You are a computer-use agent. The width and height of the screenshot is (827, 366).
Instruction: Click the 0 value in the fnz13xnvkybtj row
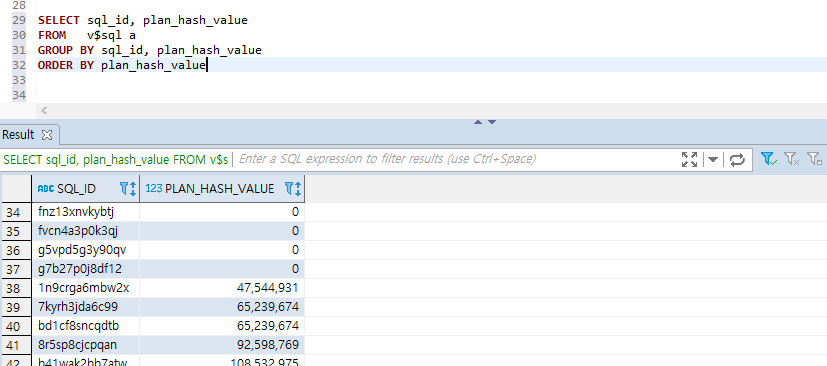(x=295, y=212)
